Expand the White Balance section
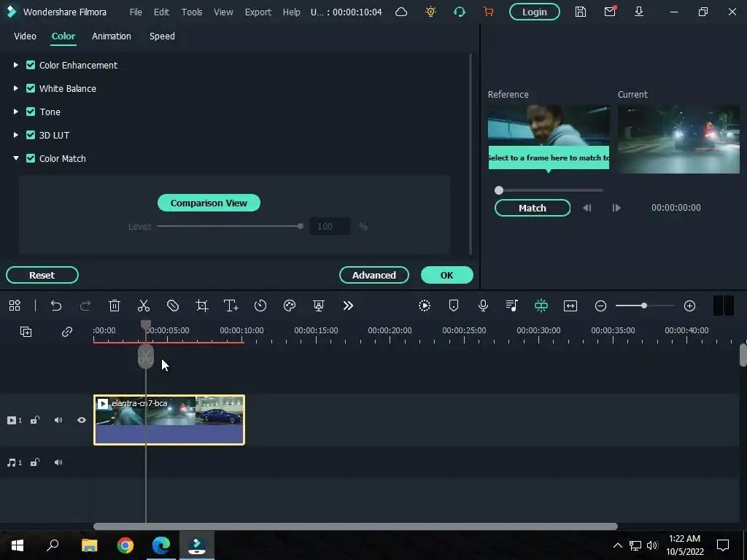The image size is (747, 560). click(x=16, y=88)
